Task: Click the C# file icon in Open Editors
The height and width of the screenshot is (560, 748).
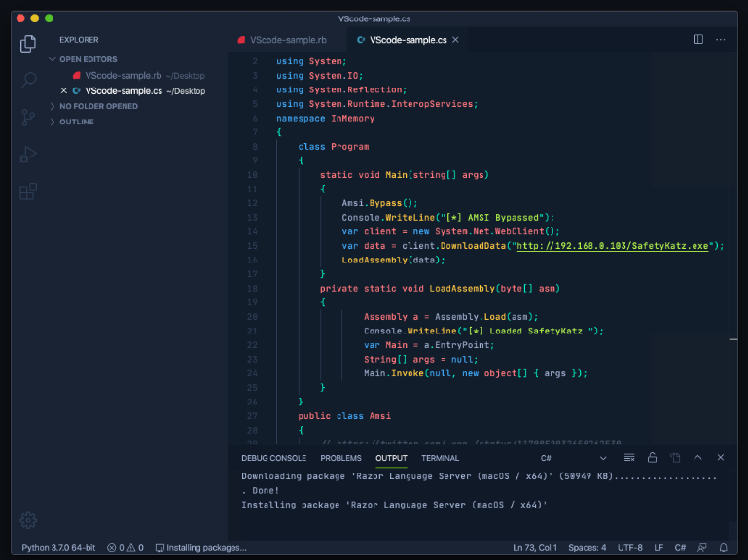Action: coord(76,90)
